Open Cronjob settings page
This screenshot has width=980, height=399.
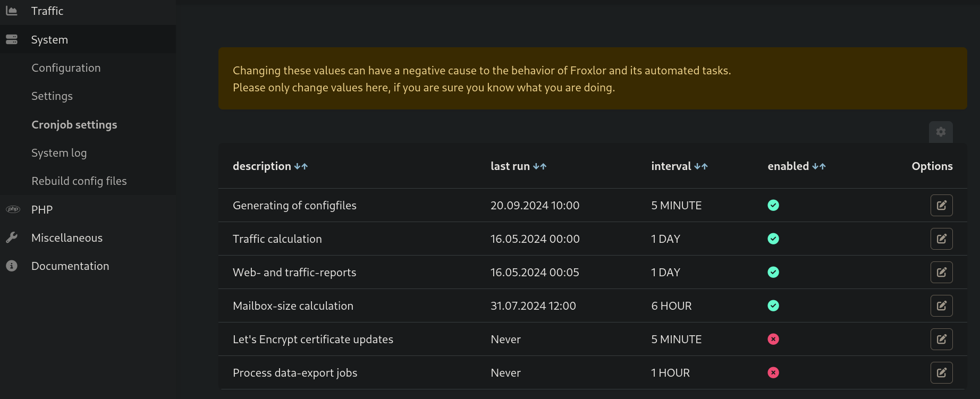(74, 124)
